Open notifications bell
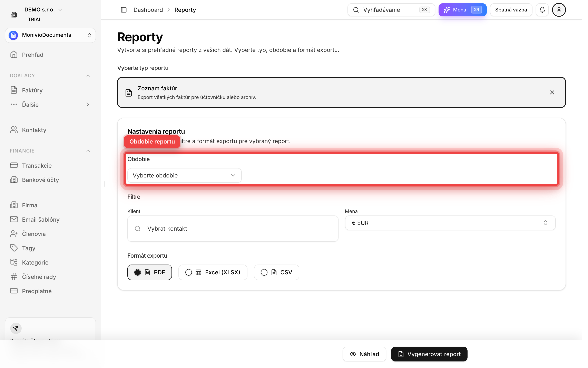Viewport: 588px width, 368px height. click(542, 10)
